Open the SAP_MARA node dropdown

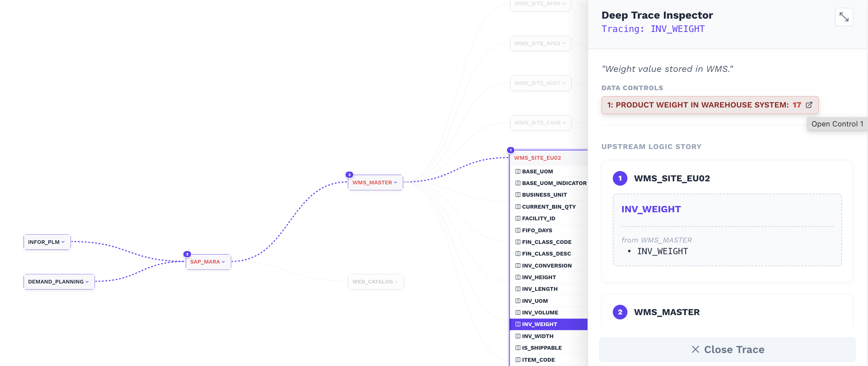224,262
